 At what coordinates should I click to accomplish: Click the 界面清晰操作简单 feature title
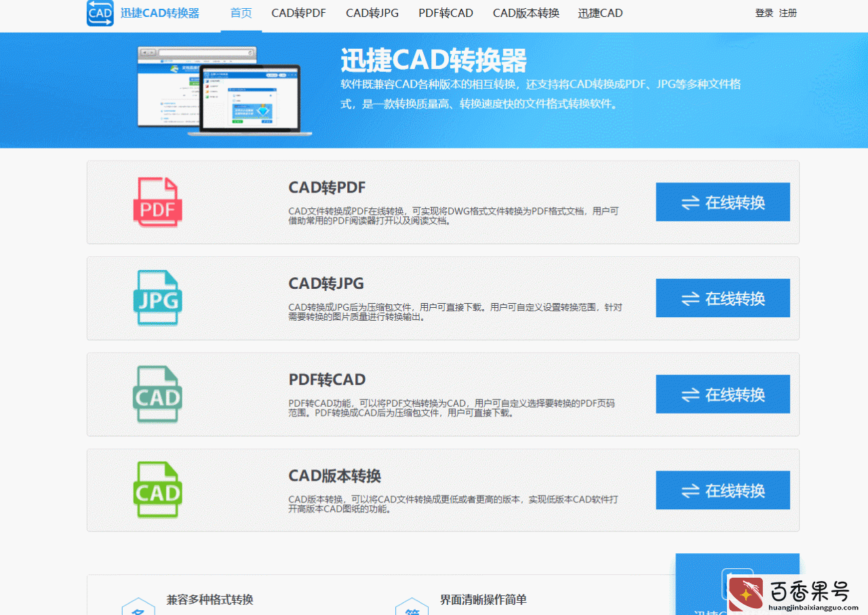pyautogui.click(x=484, y=599)
